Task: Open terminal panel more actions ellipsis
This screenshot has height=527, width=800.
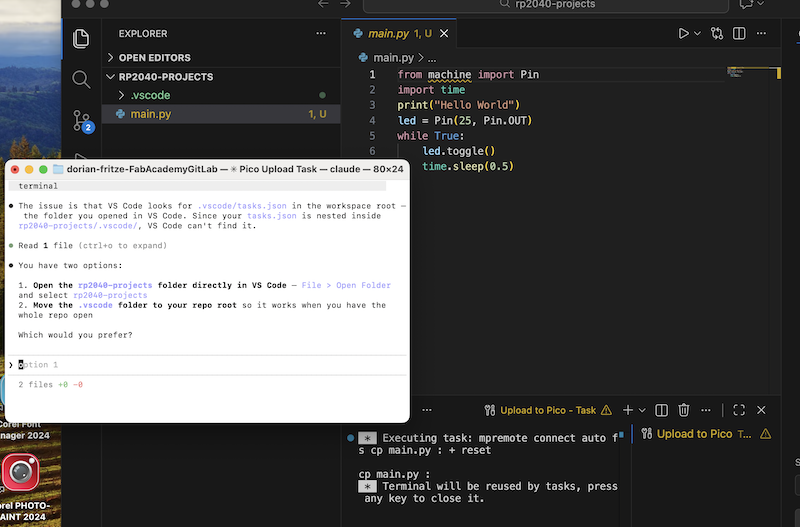Action: 706,410
